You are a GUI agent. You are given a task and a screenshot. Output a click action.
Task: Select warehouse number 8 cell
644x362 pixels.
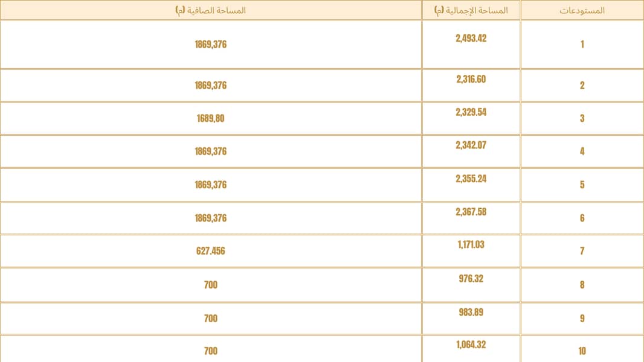[x=582, y=285]
